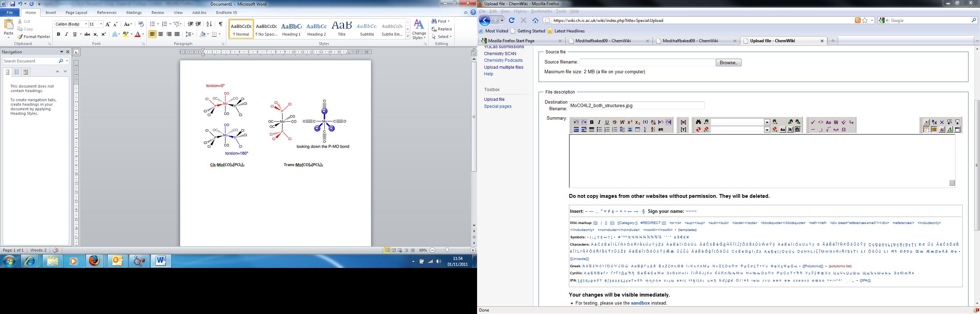Click the Omega special character icon in the wiki toolbar

point(844,130)
